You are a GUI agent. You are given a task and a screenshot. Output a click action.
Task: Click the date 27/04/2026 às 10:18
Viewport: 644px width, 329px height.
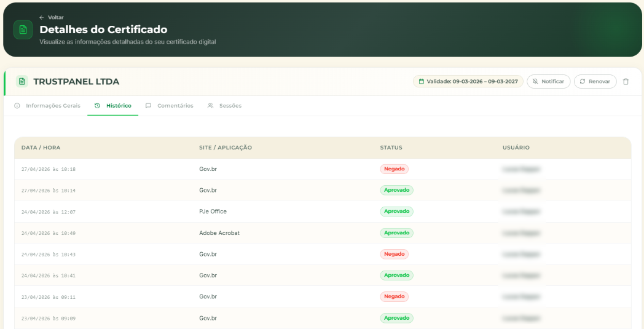tap(49, 170)
